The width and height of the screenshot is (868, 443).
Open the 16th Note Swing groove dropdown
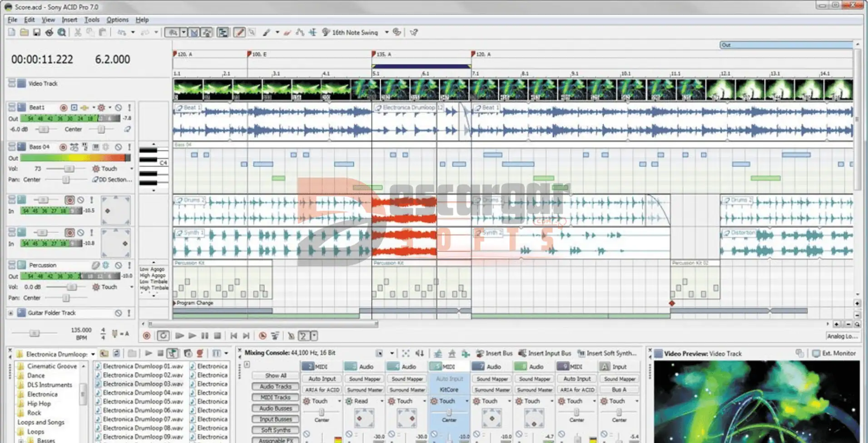pos(387,32)
